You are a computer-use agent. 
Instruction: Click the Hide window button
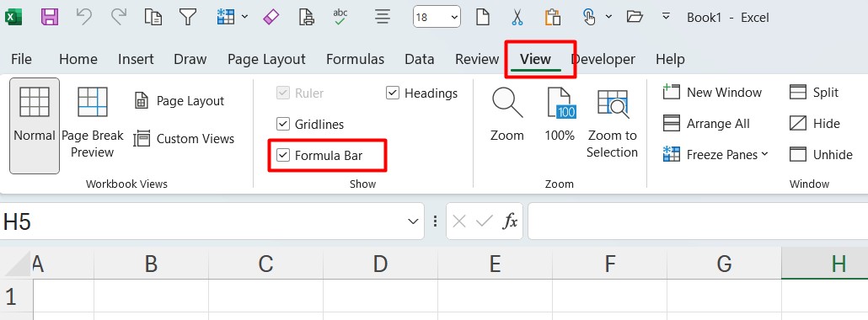pos(815,124)
